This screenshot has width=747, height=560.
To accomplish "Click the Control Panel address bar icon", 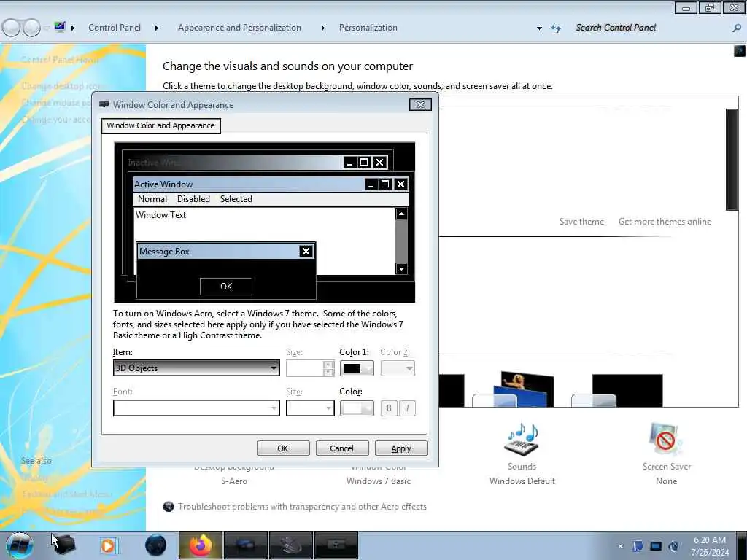I will [x=60, y=27].
